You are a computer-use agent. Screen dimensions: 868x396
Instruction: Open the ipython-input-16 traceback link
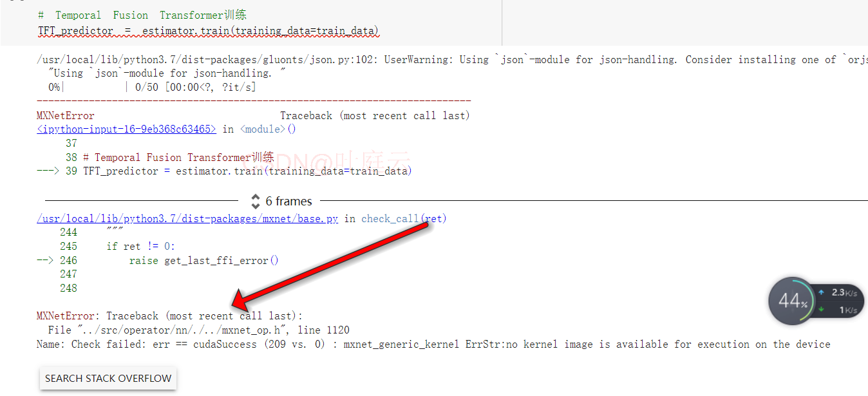click(x=126, y=128)
